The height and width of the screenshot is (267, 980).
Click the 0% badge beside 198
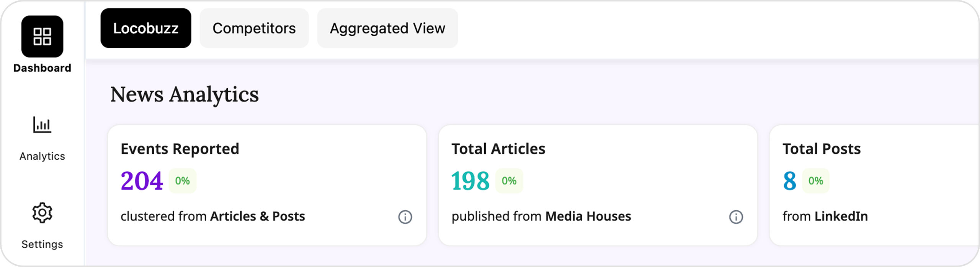click(x=509, y=181)
